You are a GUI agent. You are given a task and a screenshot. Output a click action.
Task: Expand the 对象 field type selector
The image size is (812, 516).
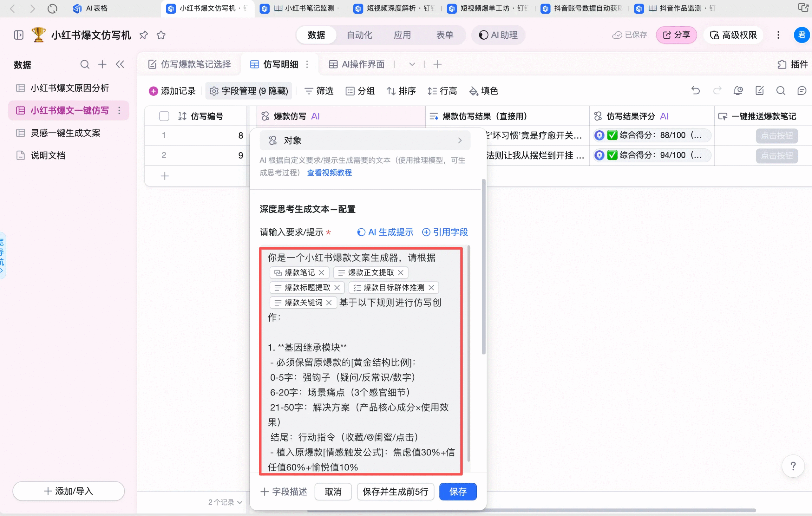365,140
